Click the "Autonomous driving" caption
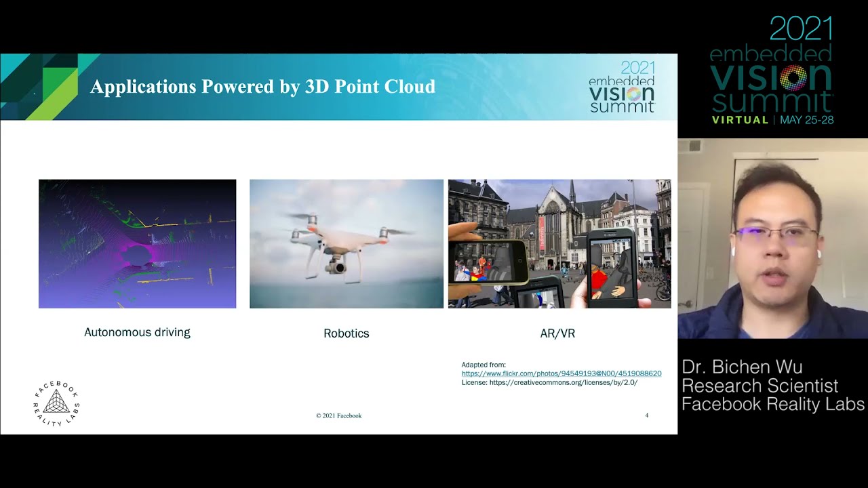Image resolution: width=868 pixels, height=488 pixels. (137, 332)
